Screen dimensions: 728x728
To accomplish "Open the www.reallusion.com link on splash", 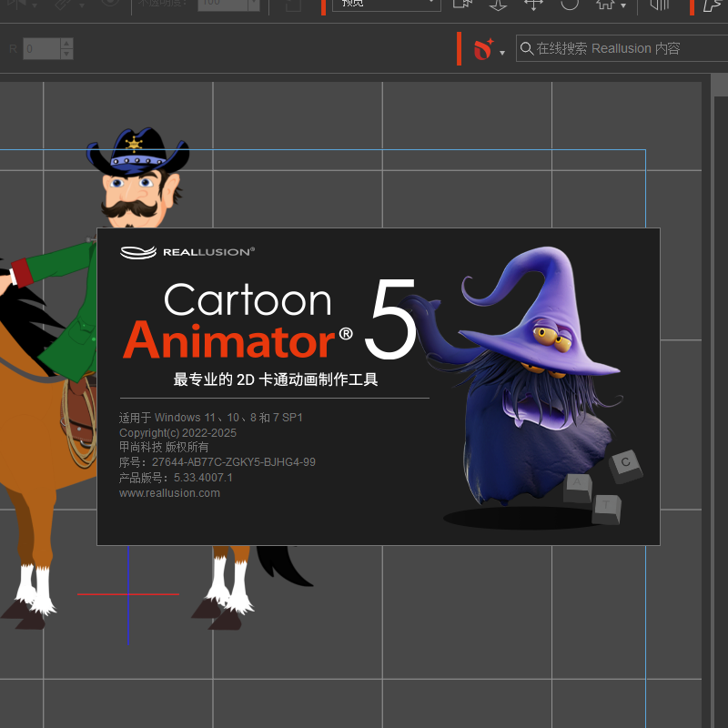I will point(169,493).
